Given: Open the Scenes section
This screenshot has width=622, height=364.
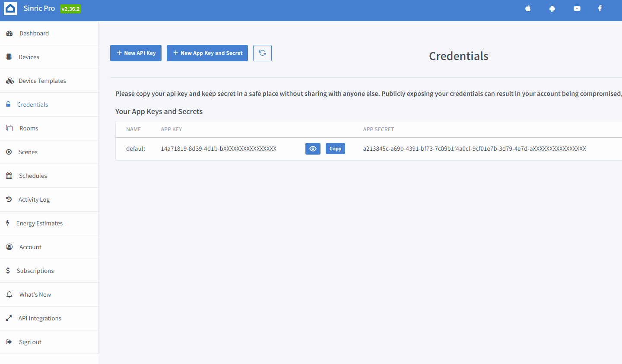Looking at the screenshot, I should [x=28, y=152].
